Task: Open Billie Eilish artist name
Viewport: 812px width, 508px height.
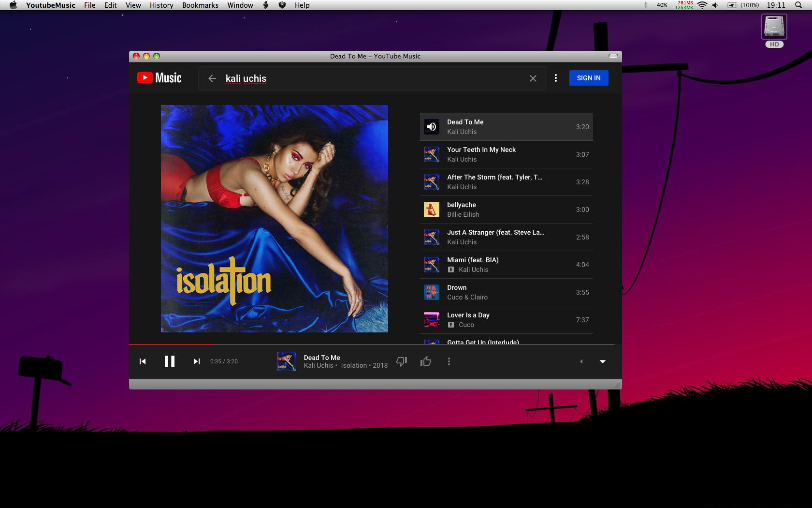Action: 463,214
